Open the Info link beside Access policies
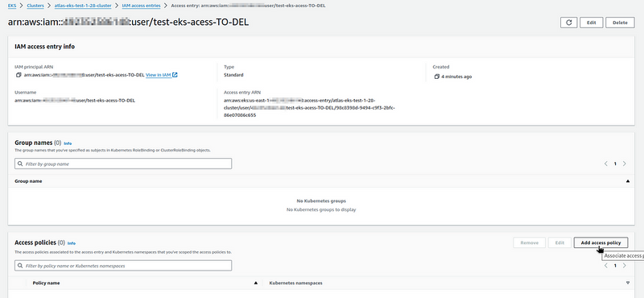Viewport: 644px width, 298px height. point(72,243)
